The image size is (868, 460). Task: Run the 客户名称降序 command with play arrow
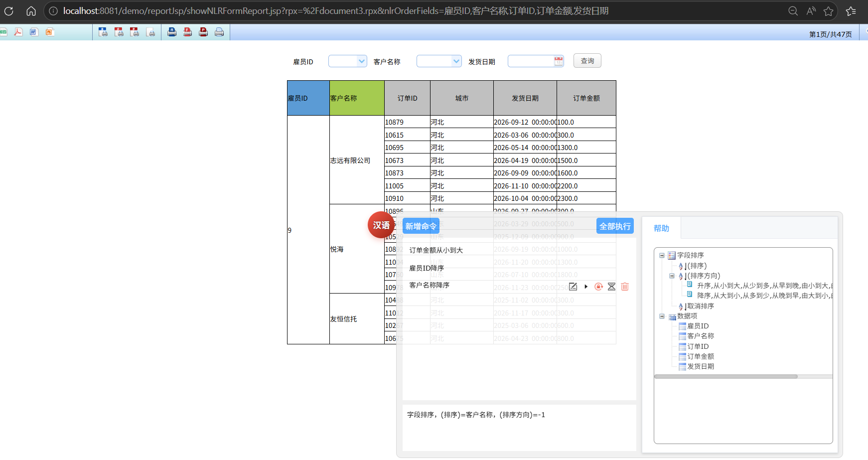[x=586, y=287]
